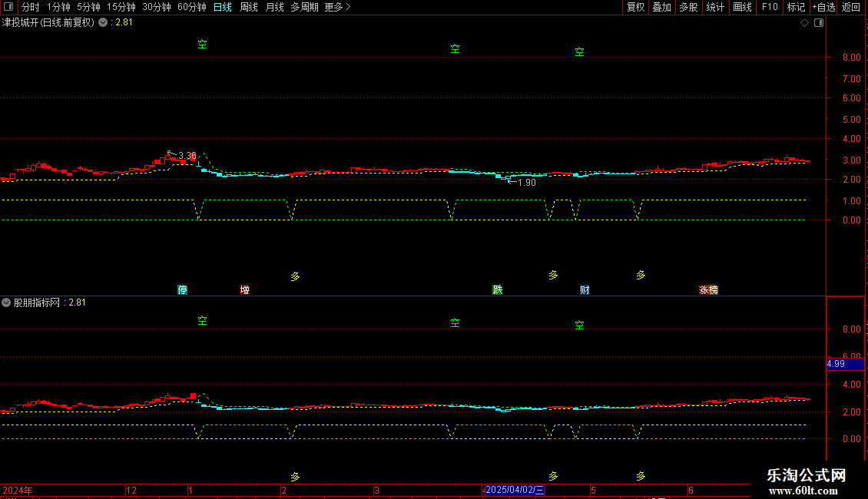Click the 2024年 label on time axis
The height and width of the screenshot is (499, 868).
pyautogui.click(x=18, y=490)
